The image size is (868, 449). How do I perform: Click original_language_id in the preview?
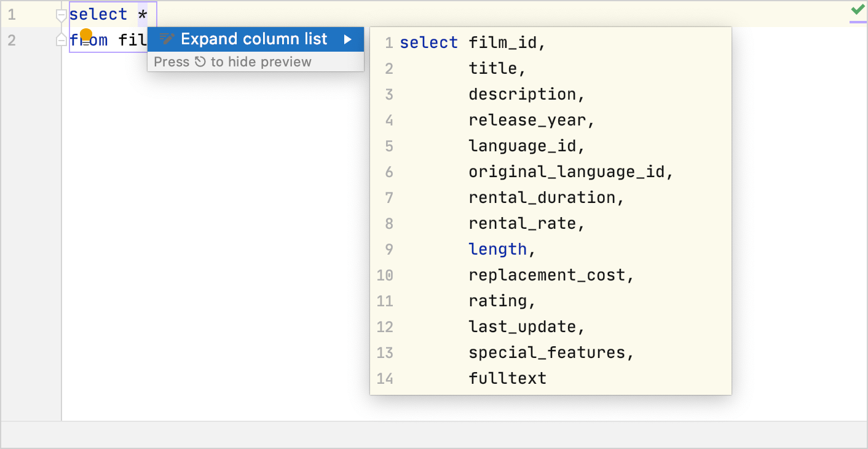pos(567,172)
